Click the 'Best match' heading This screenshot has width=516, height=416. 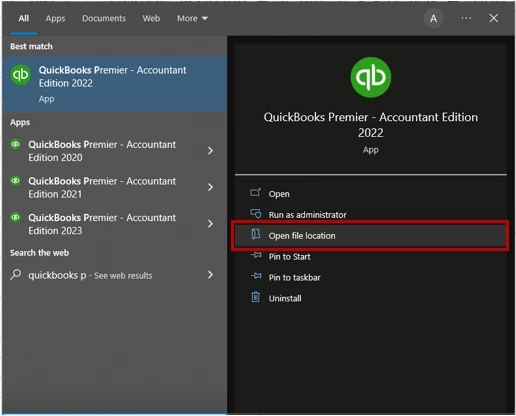coord(31,46)
